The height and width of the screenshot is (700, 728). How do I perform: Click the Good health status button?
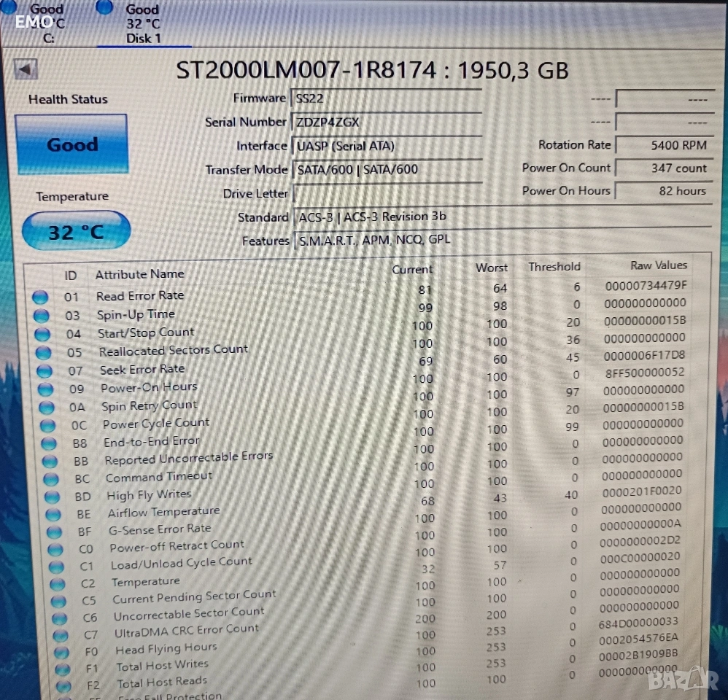72,144
